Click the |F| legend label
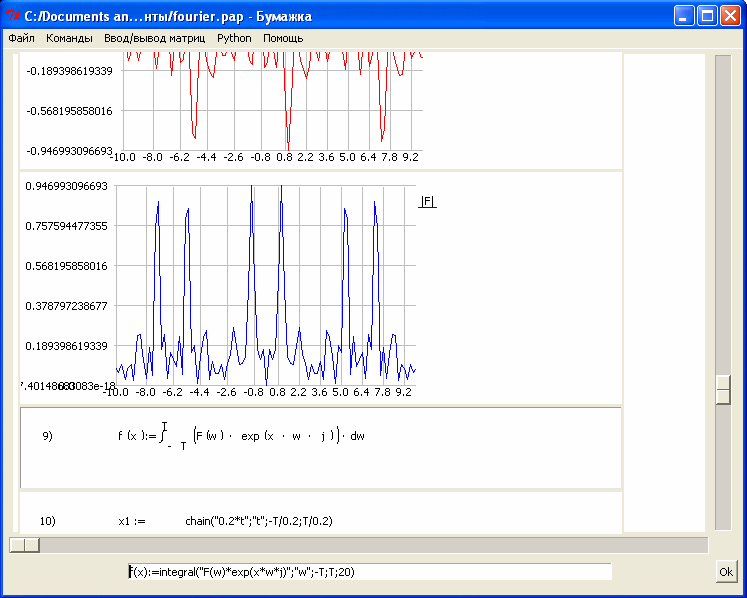Screen dimensions: 747x598 point(427,202)
